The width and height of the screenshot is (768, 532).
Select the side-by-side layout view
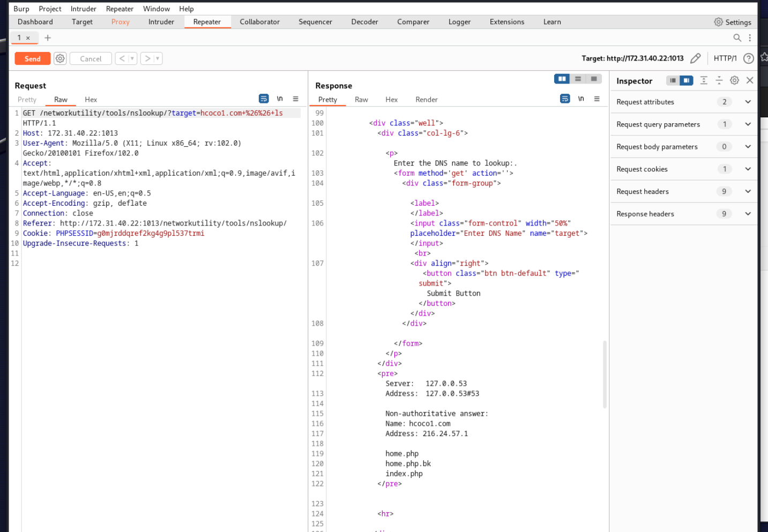[x=562, y=79]
